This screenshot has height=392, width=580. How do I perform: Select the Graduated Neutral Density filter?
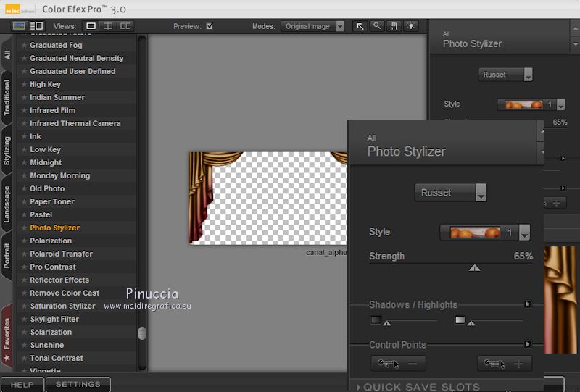[77, 58]
